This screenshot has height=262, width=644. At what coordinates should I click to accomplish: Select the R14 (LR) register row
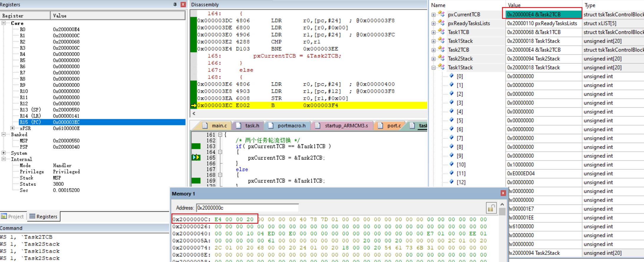(102, 116)
